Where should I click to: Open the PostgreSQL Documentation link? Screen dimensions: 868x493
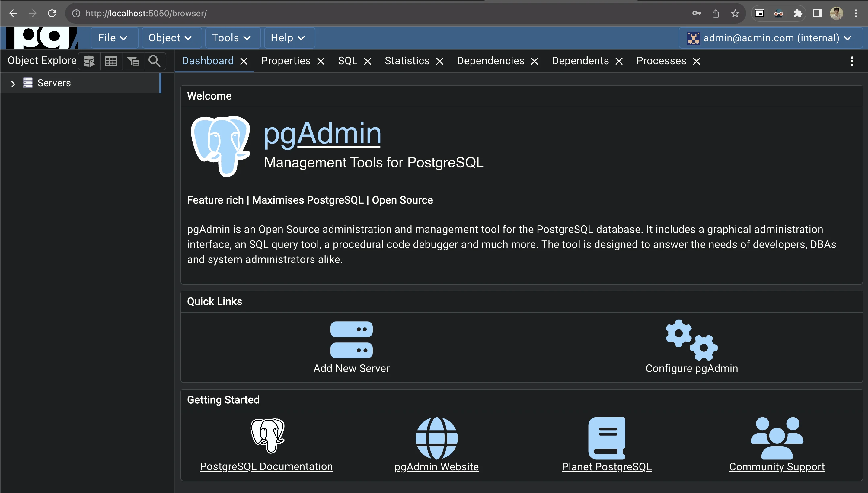pos(266,466)
